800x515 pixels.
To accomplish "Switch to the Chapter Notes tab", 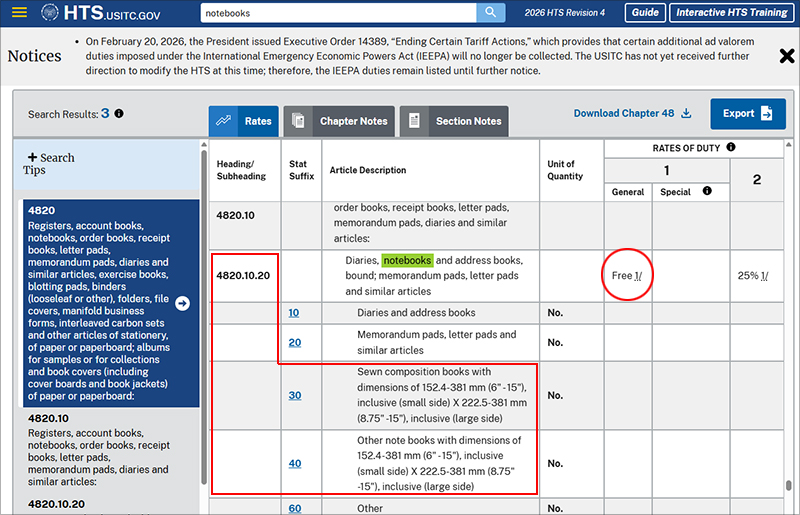I will click(340, 121).
